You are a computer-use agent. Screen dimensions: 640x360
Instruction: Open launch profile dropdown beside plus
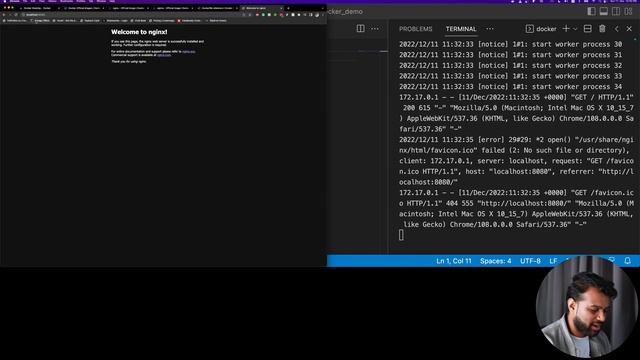575,29
